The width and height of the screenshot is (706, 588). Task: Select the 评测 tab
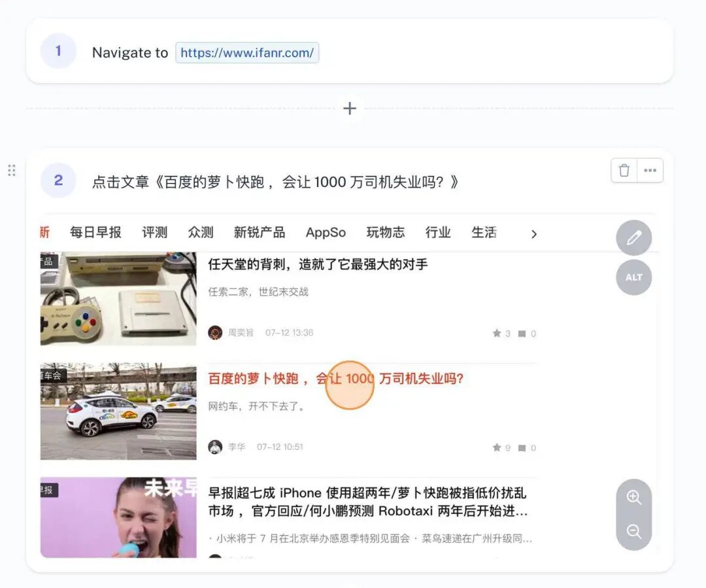(154, 232)
